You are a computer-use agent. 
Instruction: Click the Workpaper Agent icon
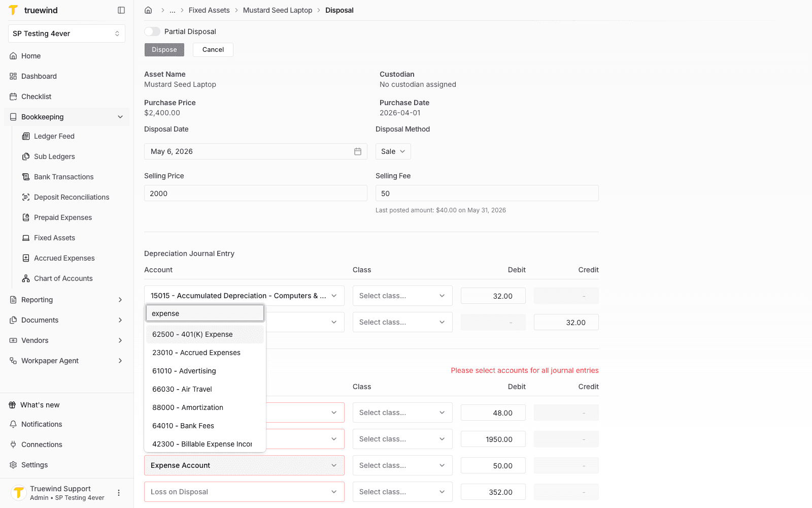pyautogui.click(x=13, y=361)
